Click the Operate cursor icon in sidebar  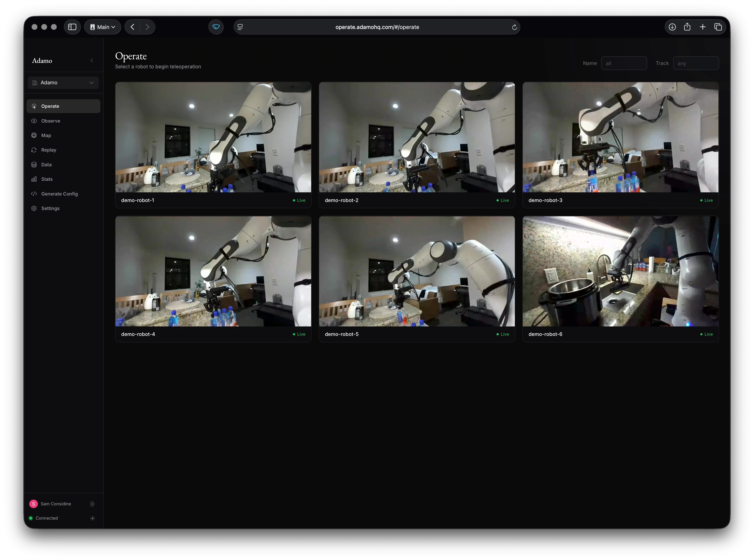34,106
